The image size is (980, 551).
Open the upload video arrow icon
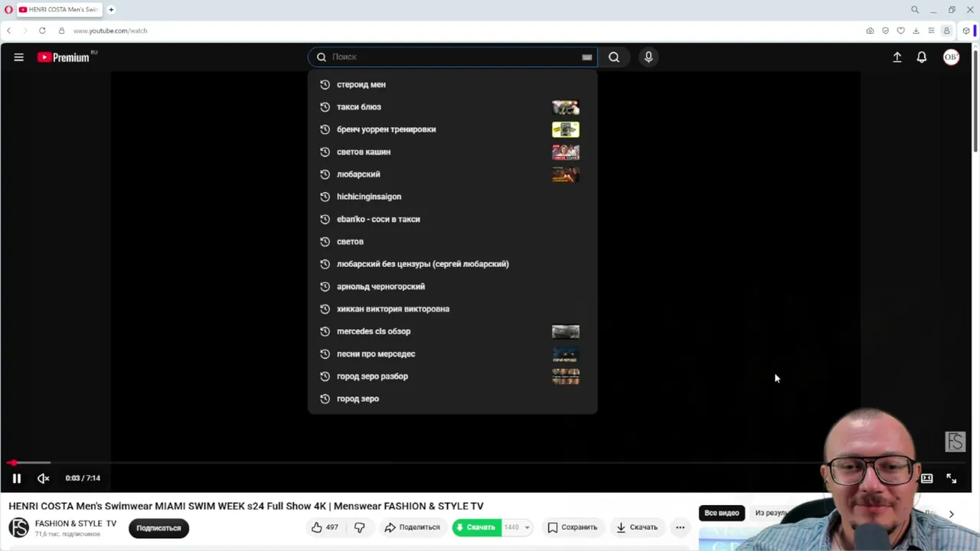(x=897, y=57)
